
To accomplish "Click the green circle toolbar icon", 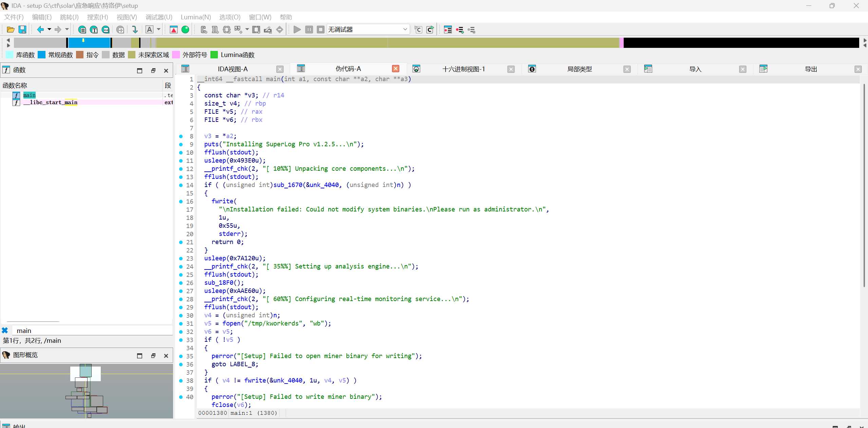I will tap(185, 30).
